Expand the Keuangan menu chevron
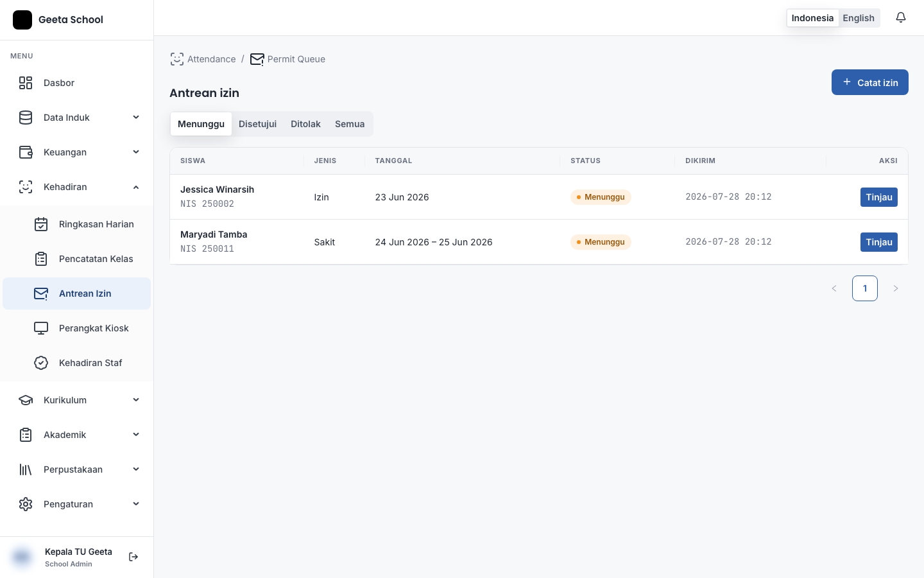The height and width of the screenshot is (578, 924). tap(136, 152)
